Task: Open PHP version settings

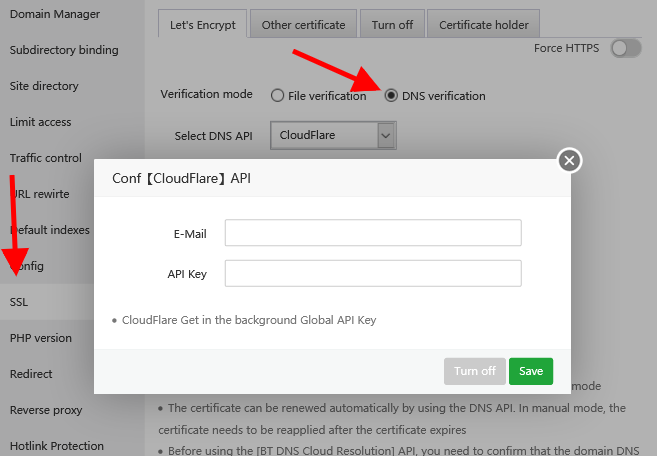Action: point(41,338)
